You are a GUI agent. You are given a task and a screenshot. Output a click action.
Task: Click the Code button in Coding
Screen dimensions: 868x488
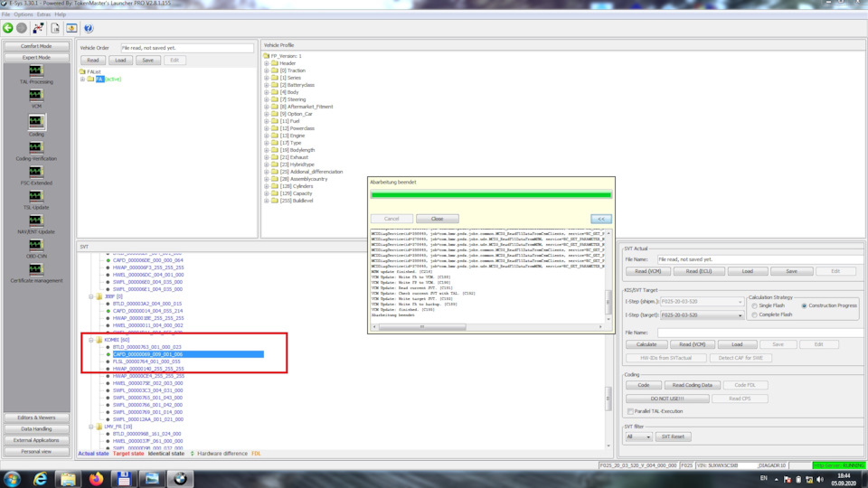pyautogui.click(x=643, y=385)
